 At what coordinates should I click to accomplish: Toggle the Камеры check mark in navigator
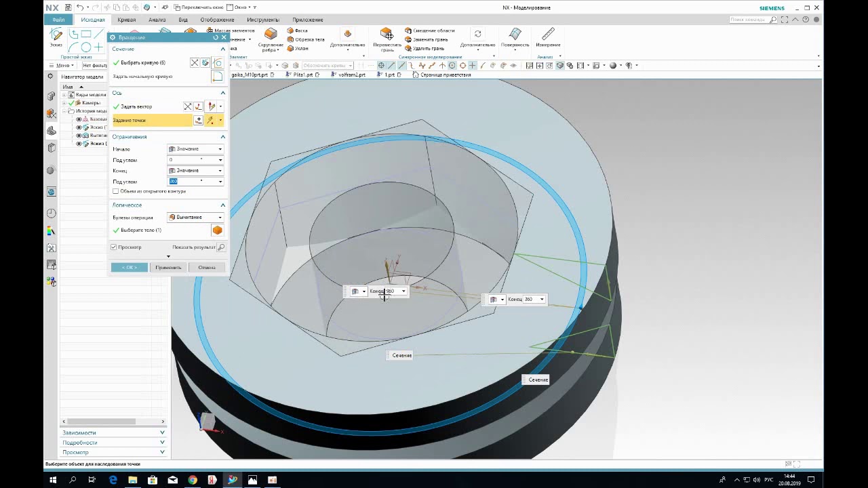71,103
